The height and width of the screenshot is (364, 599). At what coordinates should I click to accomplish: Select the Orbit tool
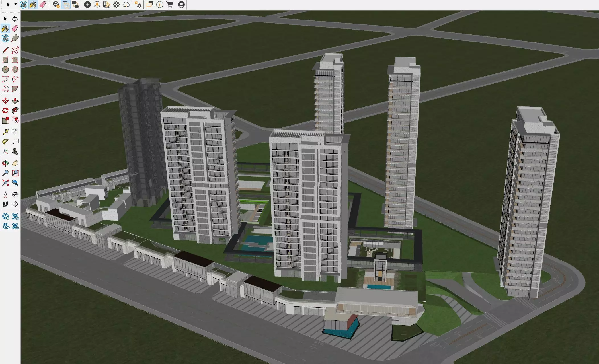pyautogui.click(x=5, y=163)
